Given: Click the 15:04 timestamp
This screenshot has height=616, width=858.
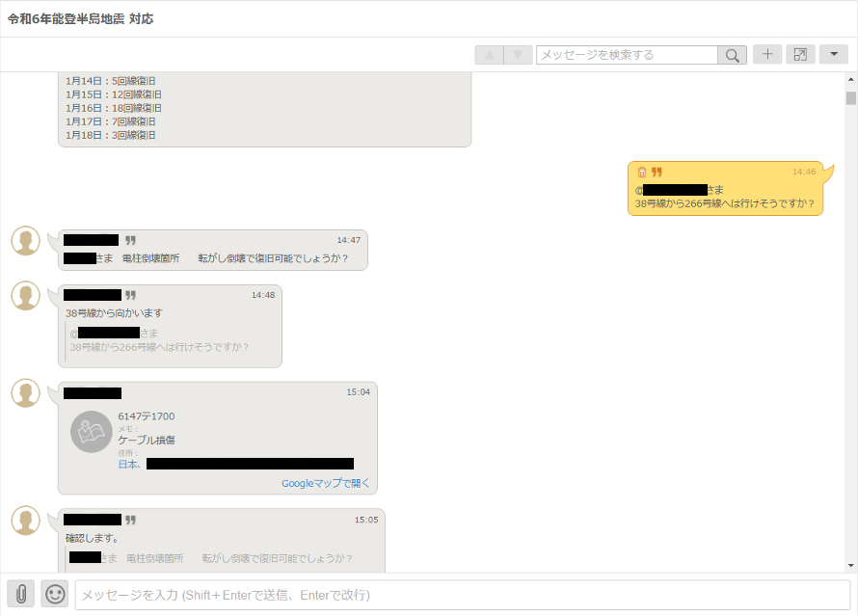Looking at the screenshot, I should click(x=358, y=392).
